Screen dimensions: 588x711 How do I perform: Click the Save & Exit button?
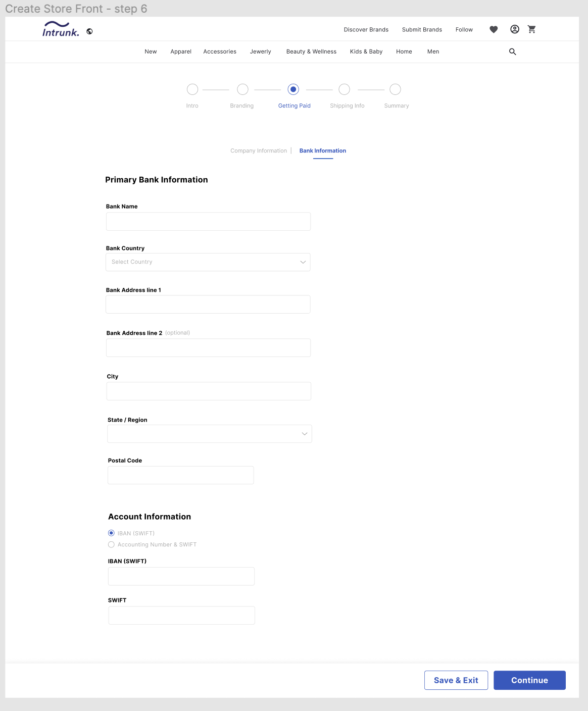tap(456, 680)
